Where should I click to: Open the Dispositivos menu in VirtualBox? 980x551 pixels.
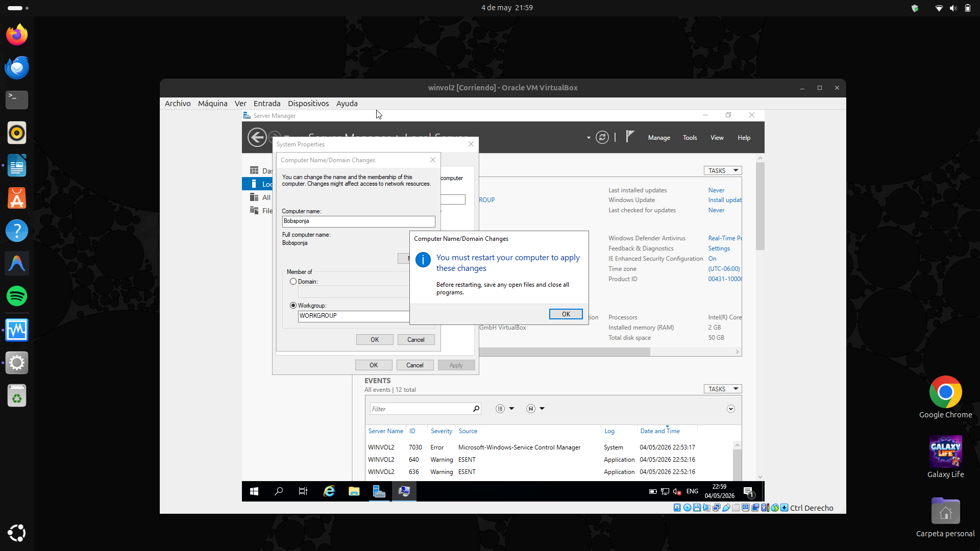tap(308, 104)
